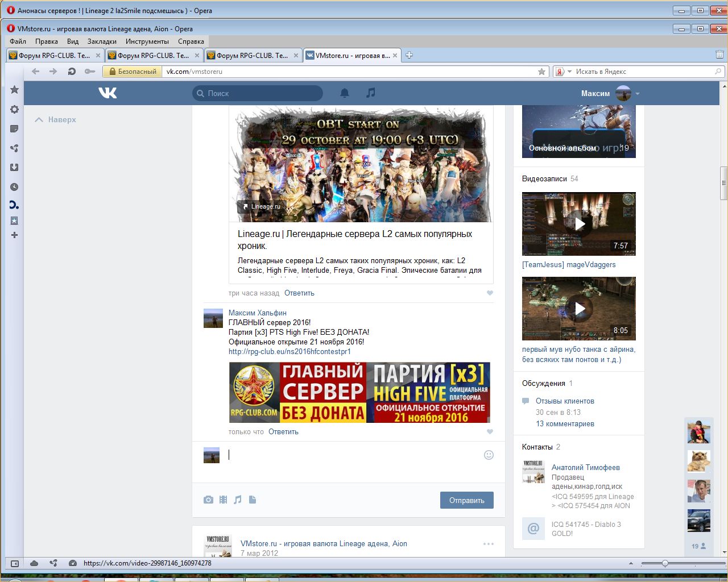Attach a document to the comment
This screenshot has width=728, height=582.
[253, 500]
